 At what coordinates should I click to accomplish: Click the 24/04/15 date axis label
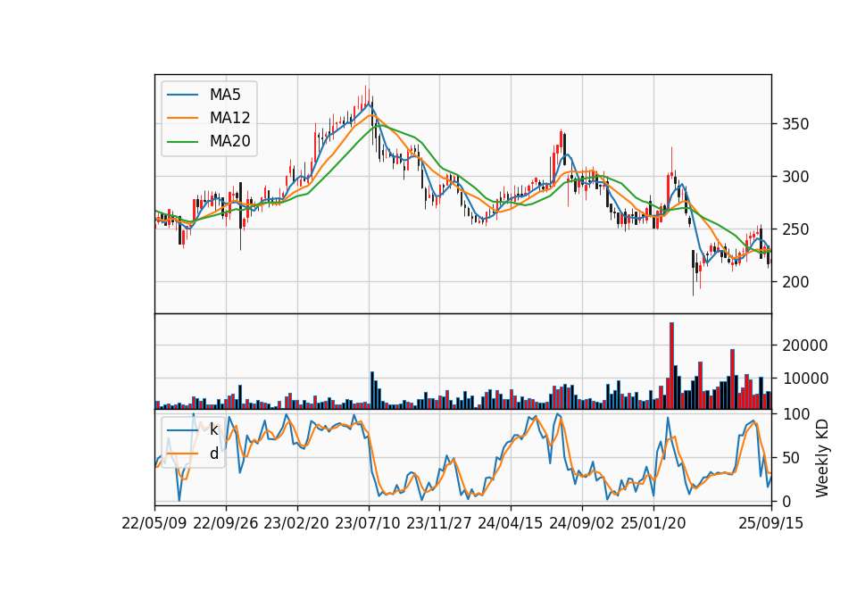(x=511, y=523)
